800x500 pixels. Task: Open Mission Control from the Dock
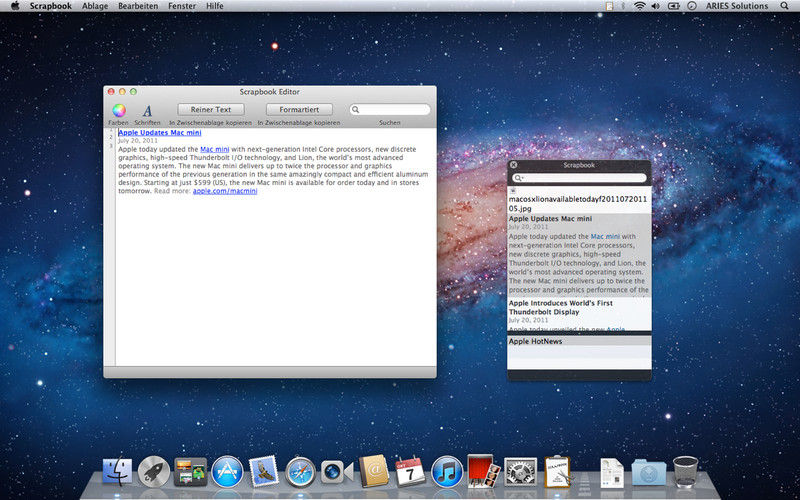pos(190,471)
